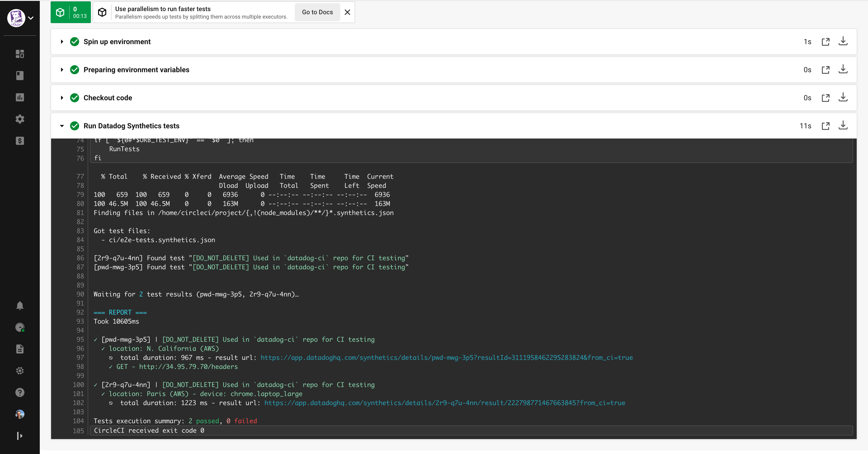
Task: Open Insights via the bar chart icon
Action: click(20, 98)
